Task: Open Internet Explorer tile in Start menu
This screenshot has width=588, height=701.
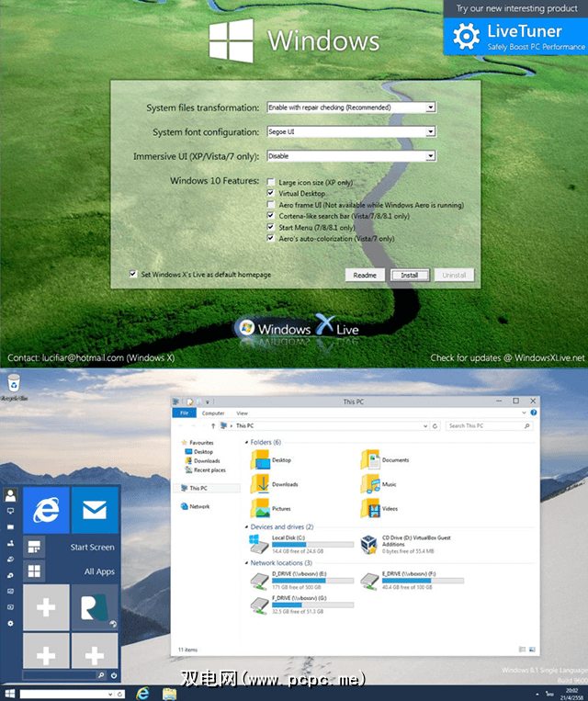Action: coord(47,510)
